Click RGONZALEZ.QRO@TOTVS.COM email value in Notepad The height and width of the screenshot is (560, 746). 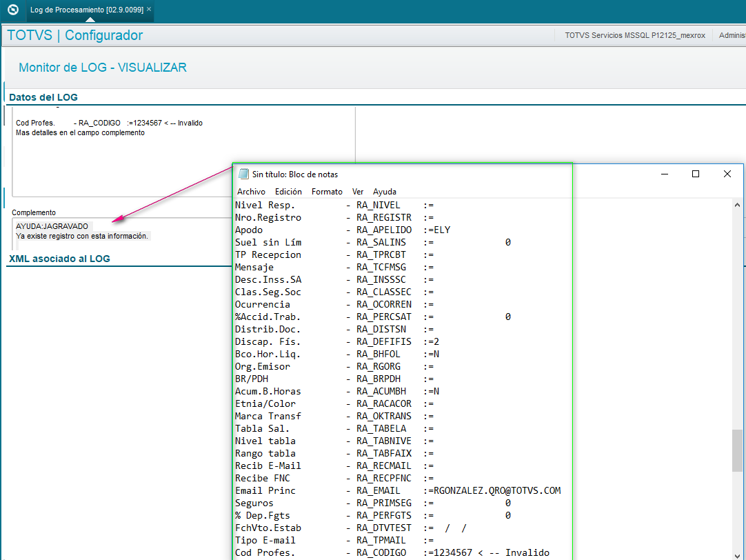click(x=497, y=490)
